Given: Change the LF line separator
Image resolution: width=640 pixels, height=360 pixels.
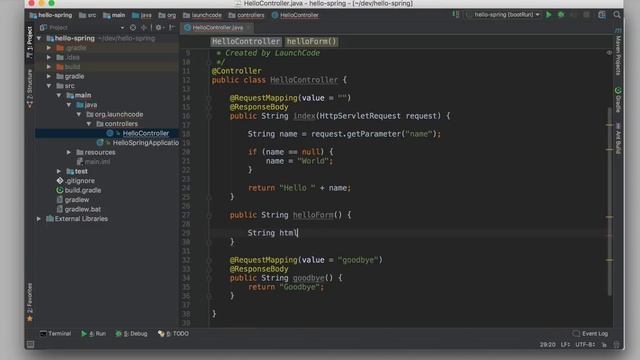Looking at the screenshot, I should tap(565, 344).
